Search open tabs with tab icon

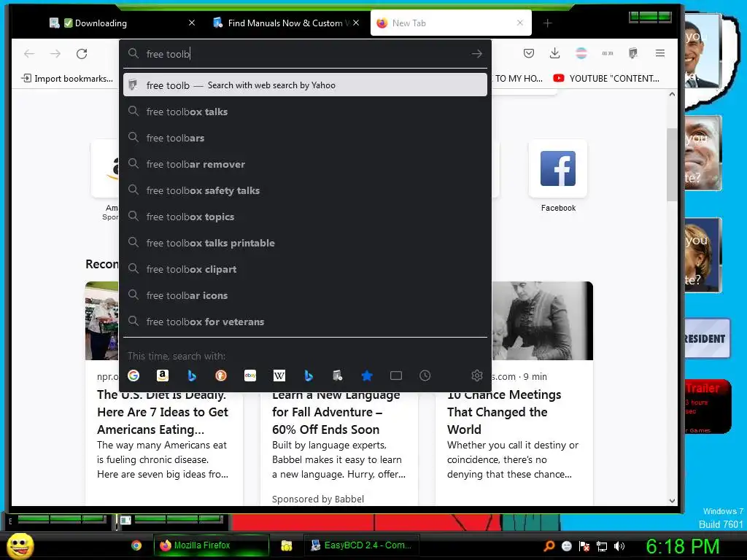[x=396, y=376]
